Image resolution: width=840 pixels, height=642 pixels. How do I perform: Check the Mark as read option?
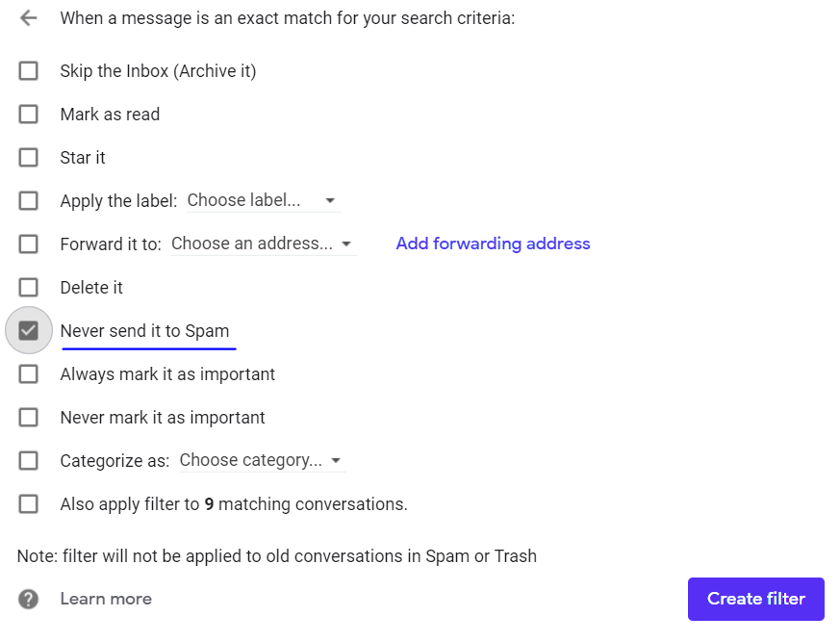click(x=29, y=115)
